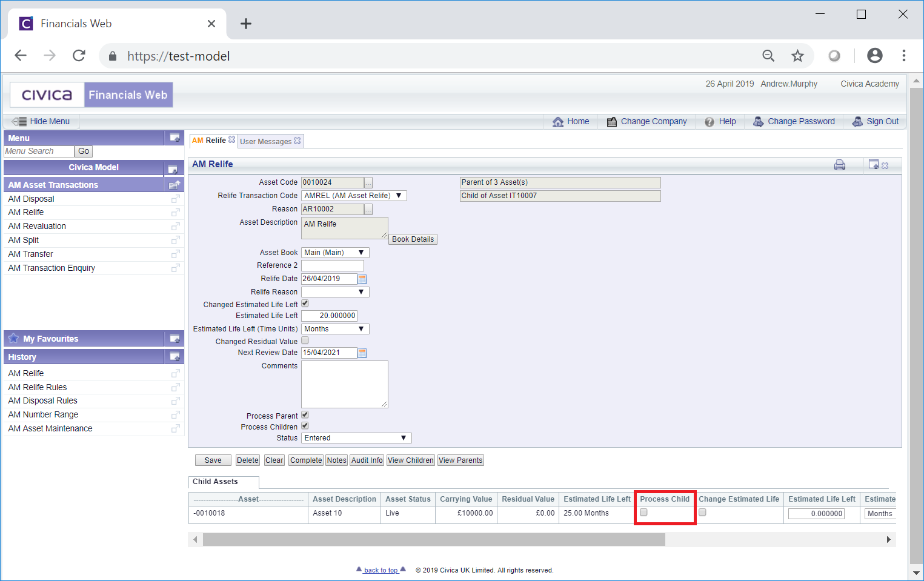924x581 pixels.
Task: Open the Months dropdown in child assets row
Action: tap(880, 514)
